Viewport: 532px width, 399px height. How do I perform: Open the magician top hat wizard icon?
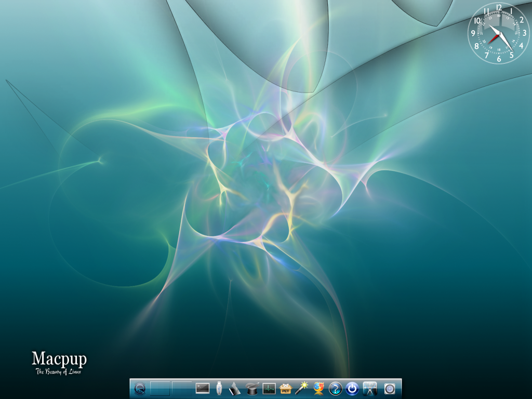click(252, 388)
